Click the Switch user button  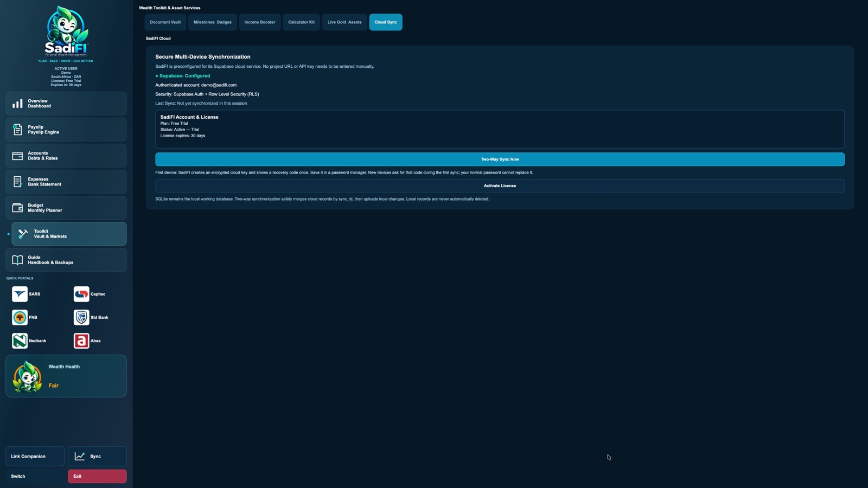click(x=35, y=476)
